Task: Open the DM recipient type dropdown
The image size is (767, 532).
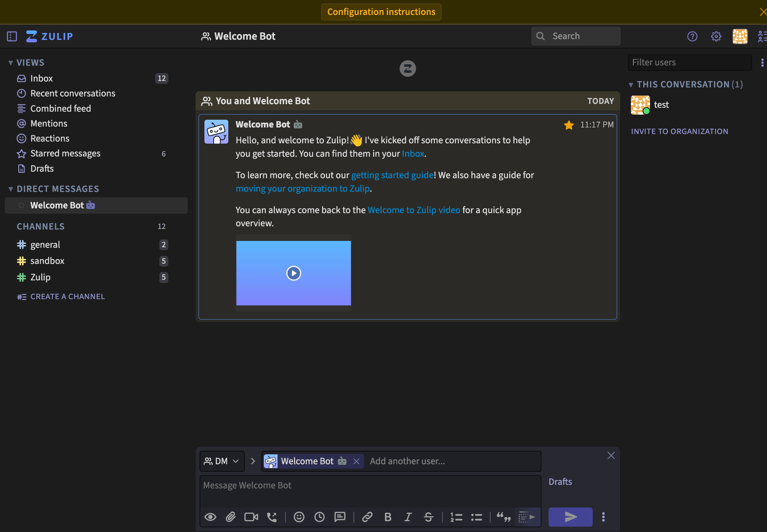Action: click(x=222, y=461)
